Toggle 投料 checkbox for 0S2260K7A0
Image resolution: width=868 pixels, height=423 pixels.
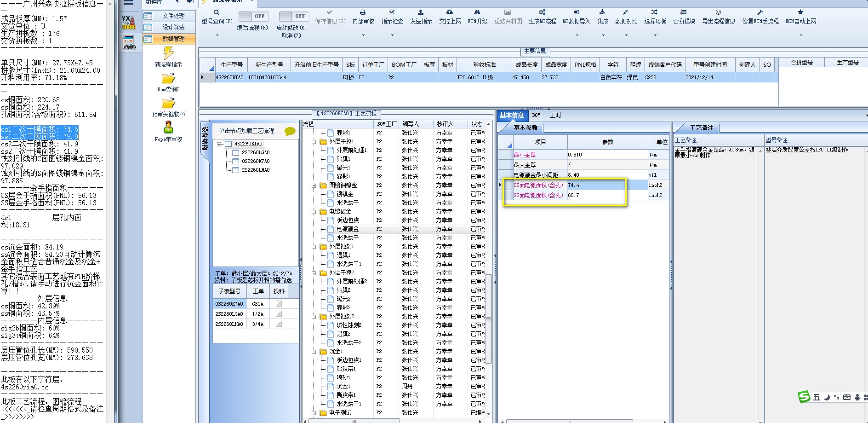point(279,304)
